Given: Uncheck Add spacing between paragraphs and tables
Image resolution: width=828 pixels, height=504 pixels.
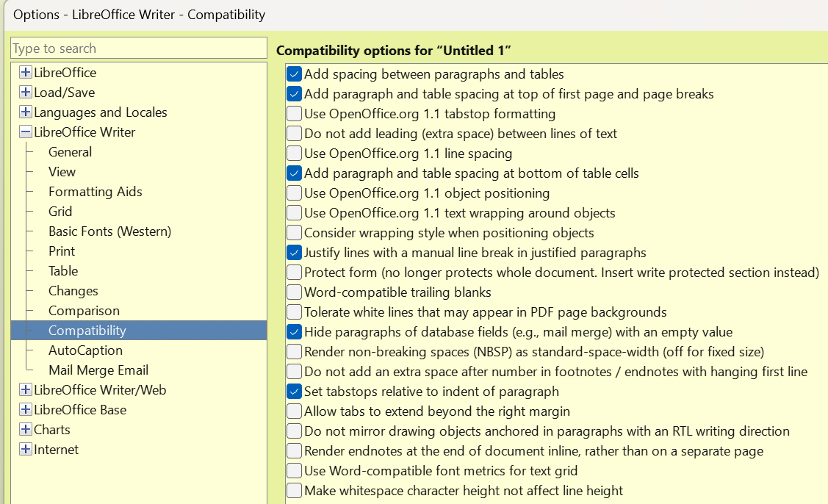Looking at the screenshot, I should click(294, 74).
